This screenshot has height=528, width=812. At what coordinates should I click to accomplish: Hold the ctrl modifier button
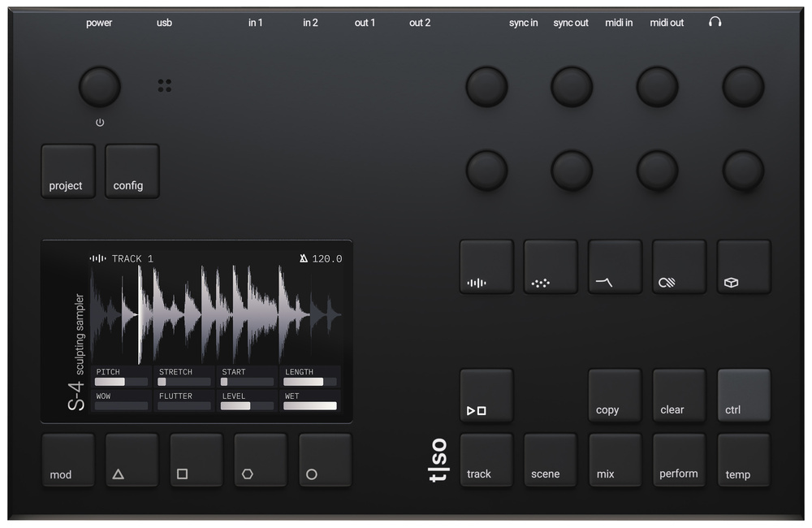pyautogui.click(x=744, y=396)
